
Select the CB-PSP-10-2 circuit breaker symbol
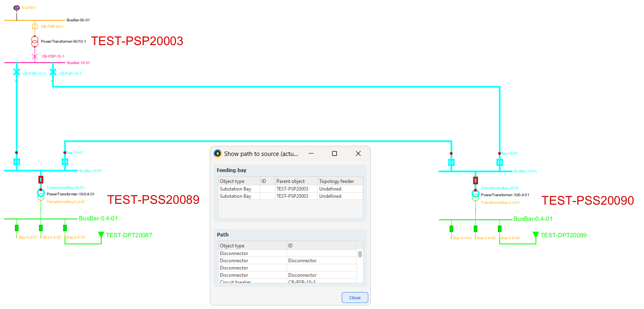(x=17, y=72)
